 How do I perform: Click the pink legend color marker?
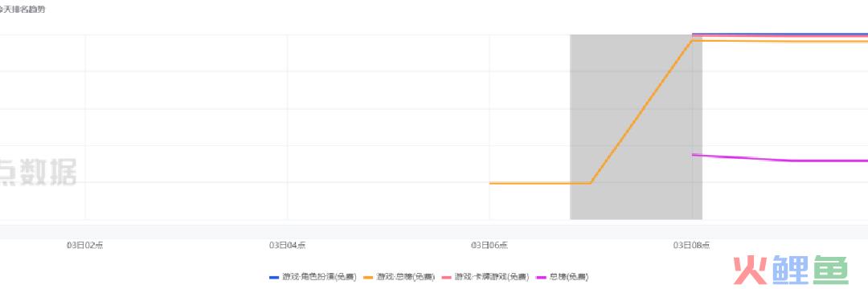(447, 277)
